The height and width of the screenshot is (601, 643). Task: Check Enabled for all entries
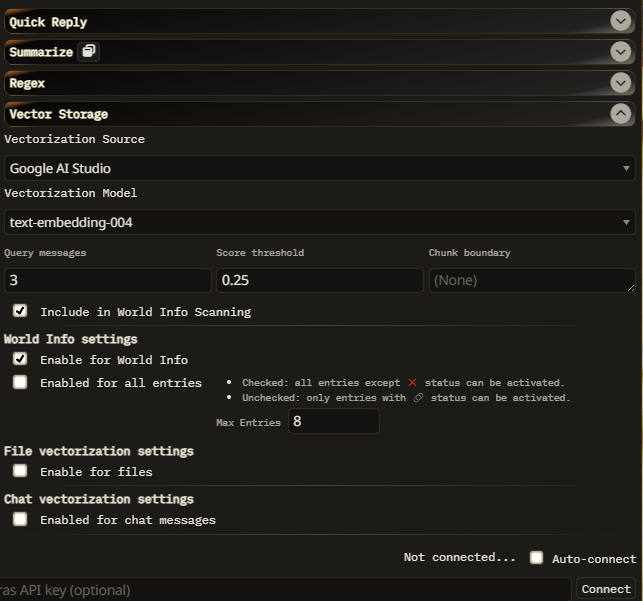pos(20,382)
